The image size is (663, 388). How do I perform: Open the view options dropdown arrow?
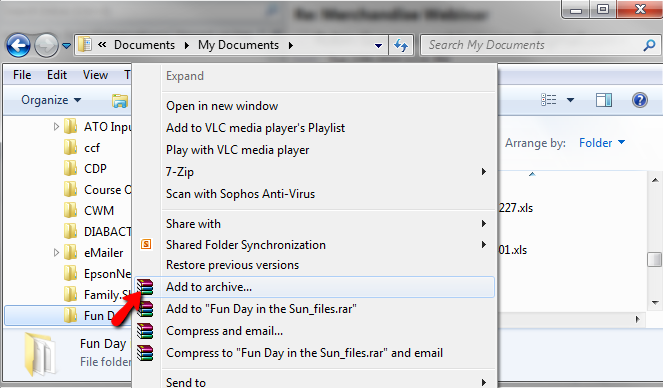point(570,100)
